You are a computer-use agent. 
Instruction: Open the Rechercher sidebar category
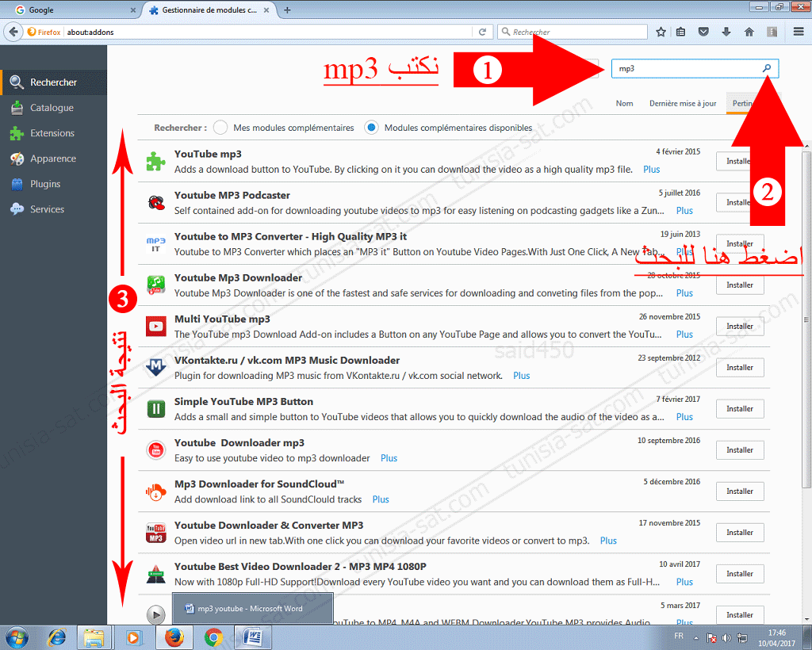(53, 82)
